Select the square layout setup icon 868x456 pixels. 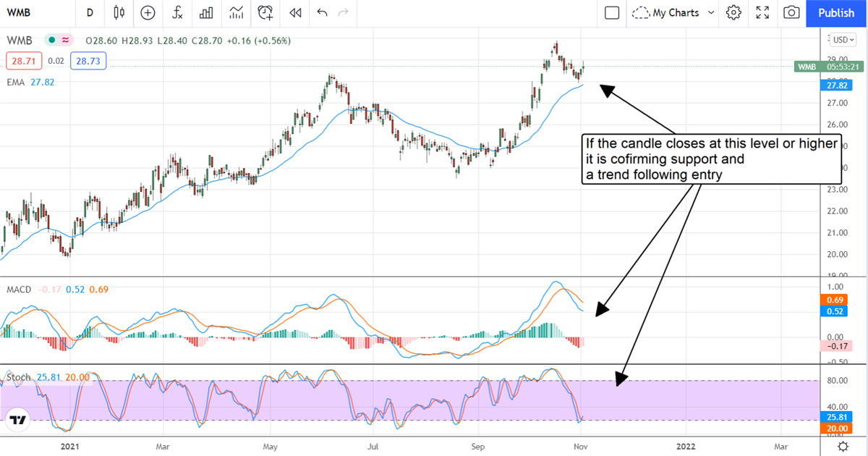[612, 12]
